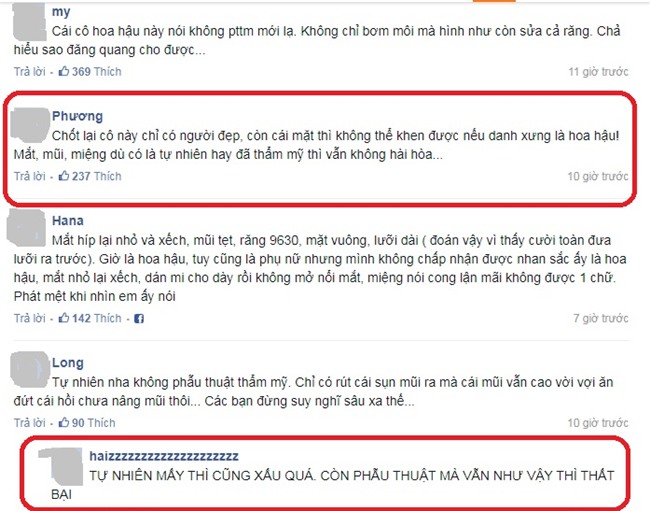The width and height of the screenshot is (650, 511).
Task: Reply to my's comment via Trả lời
Action: pos(29,72)
